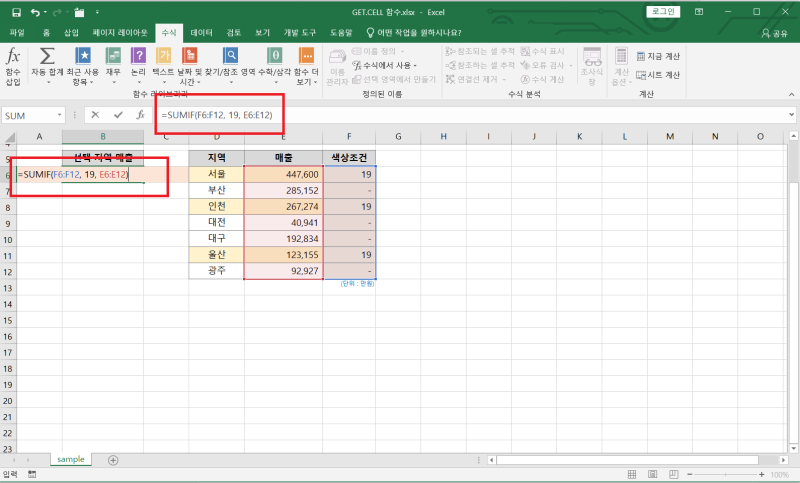
Task: Click cell containing 울산
Action: pos(216,254)
